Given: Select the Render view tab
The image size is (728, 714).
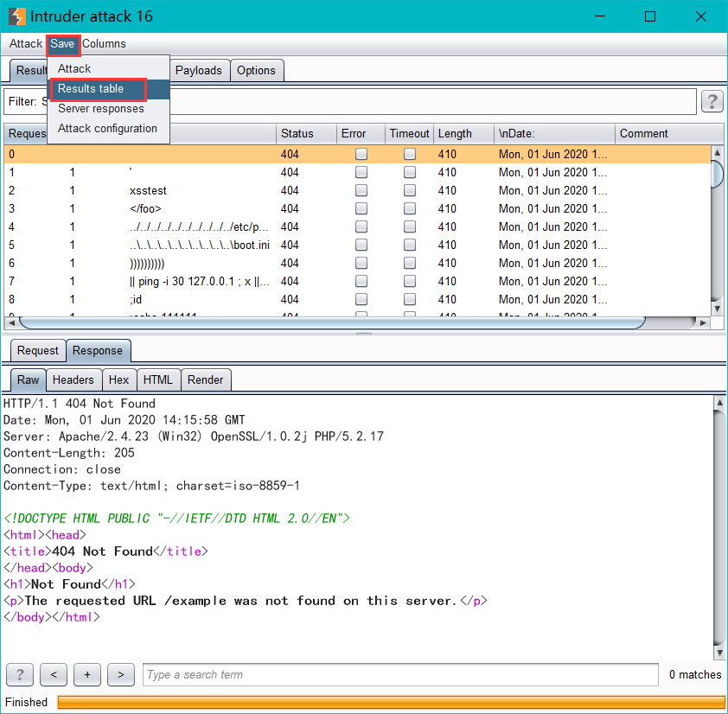Looking at the screenshot, I should coord(205,379).
